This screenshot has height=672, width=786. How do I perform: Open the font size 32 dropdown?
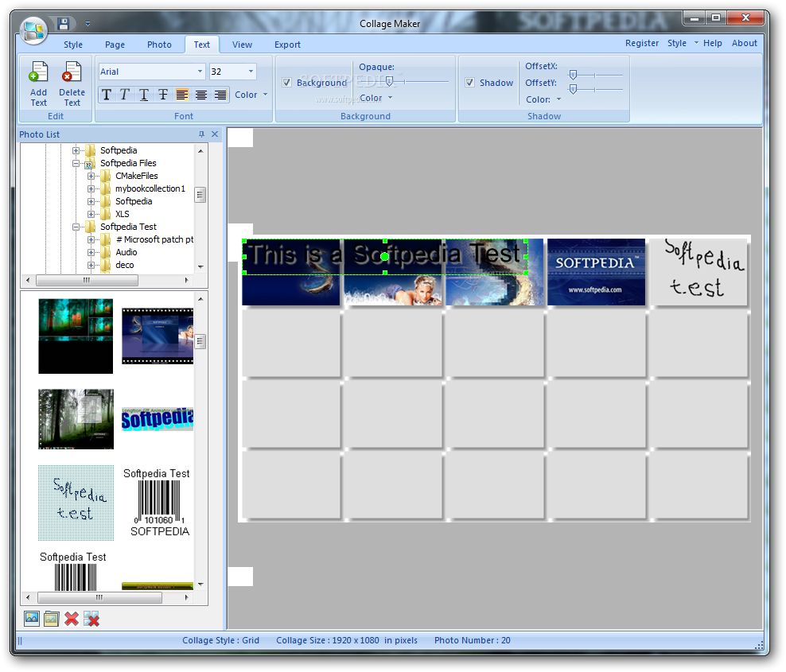coord(251,72)
